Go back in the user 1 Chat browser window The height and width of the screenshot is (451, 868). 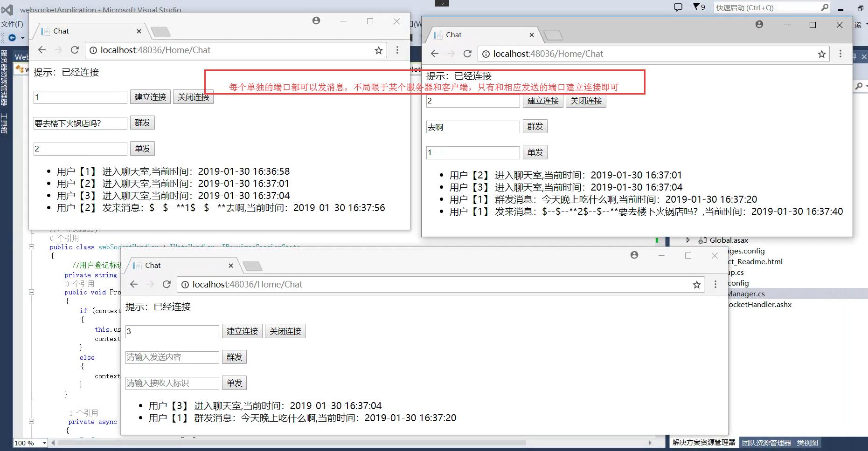point(42,50)
